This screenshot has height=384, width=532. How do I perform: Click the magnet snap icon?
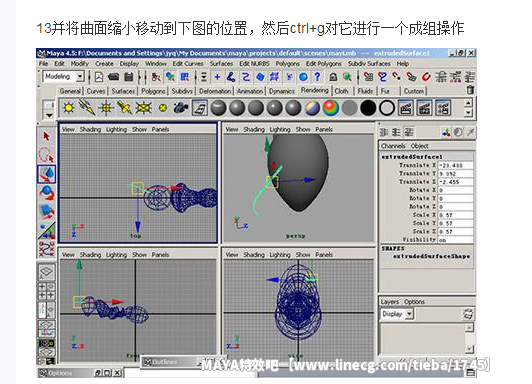[426, 77]
